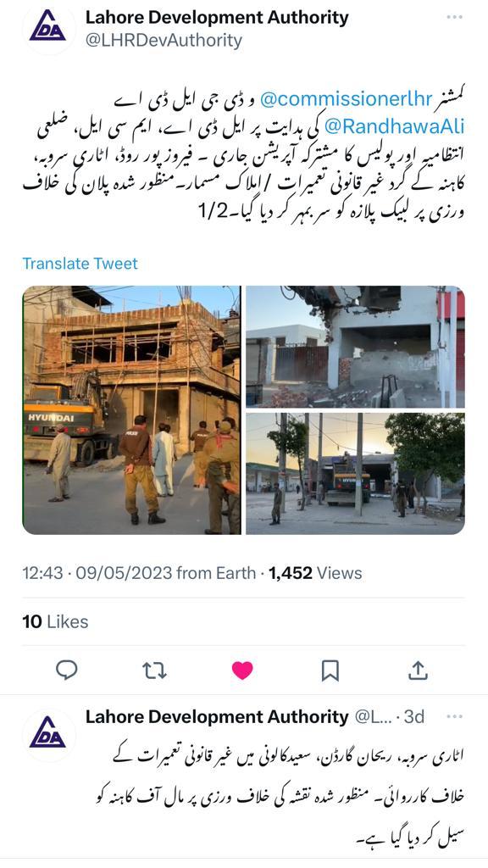Bookmark this tweet
The image size is (488, 868).
click(x=330, y=670)
